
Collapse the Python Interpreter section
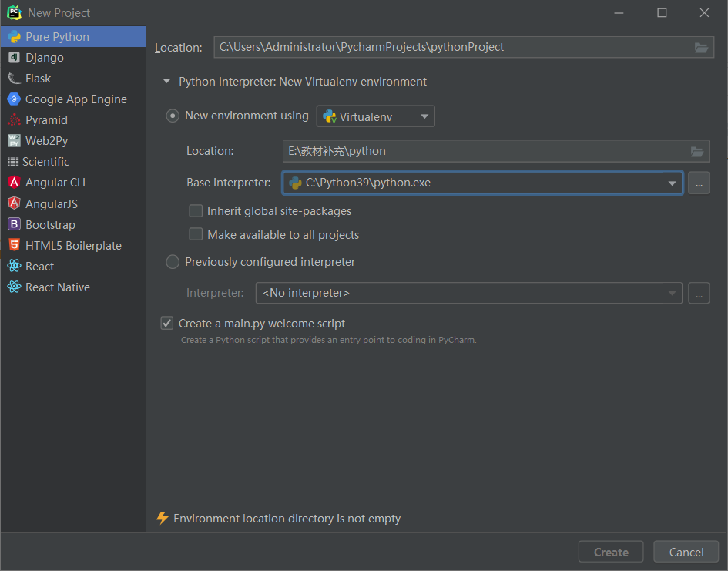click(166, 81)
